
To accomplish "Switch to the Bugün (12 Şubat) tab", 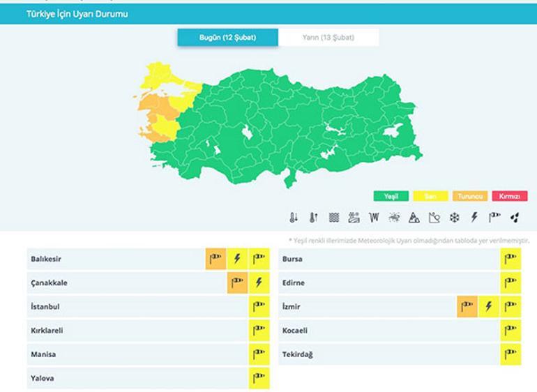I will click(228, 38).
